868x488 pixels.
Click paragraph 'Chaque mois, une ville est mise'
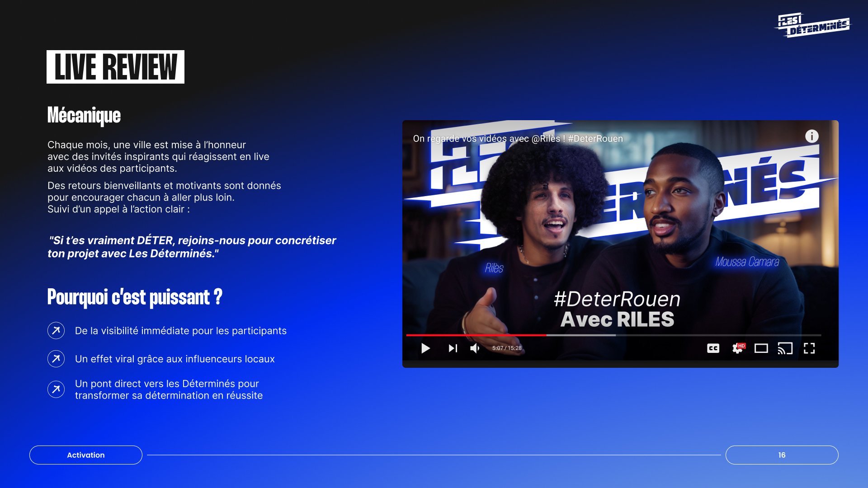(x=158, y=156)
